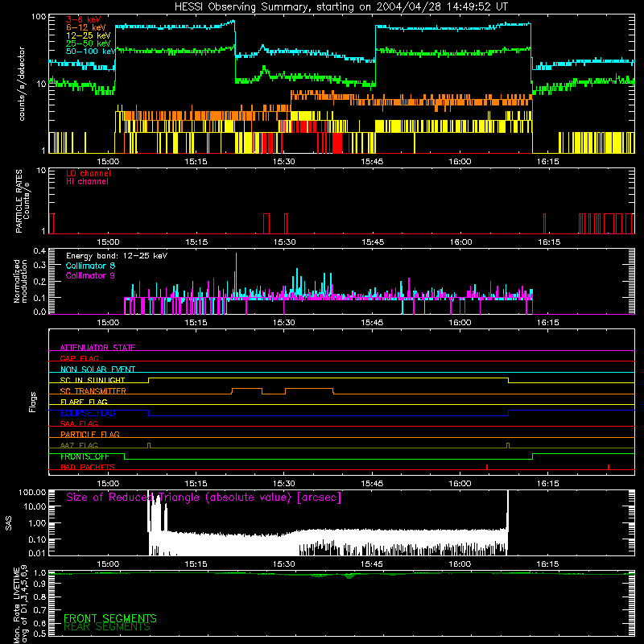Click the 'GAP FLAG' label
644x644 pixels.
[79, 358]
